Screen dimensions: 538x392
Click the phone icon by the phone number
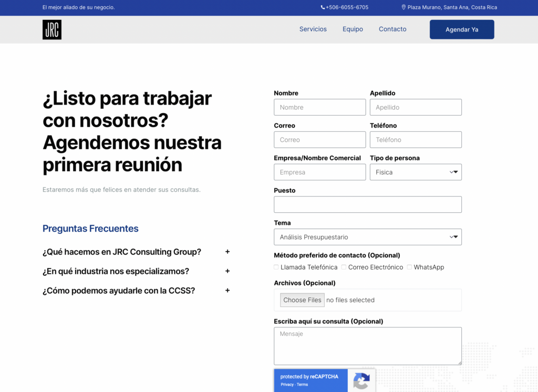tap(323, 7)
